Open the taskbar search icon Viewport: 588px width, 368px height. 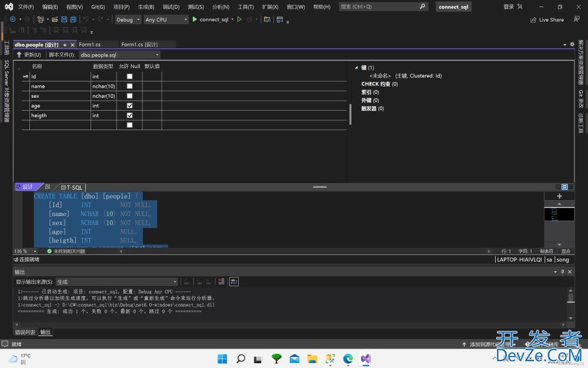240,359
